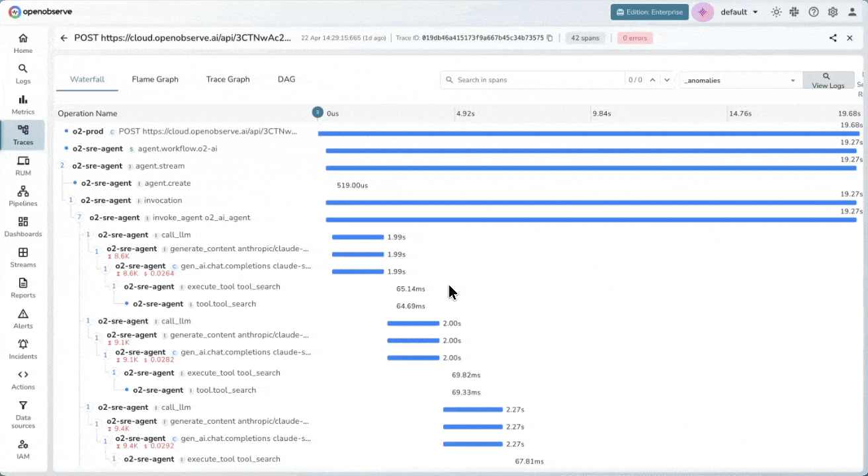Image resolution: width=868 pixels, height=476 pixels.
Task: Open Dashboards from the sidebar
Action: coord(23,227)
